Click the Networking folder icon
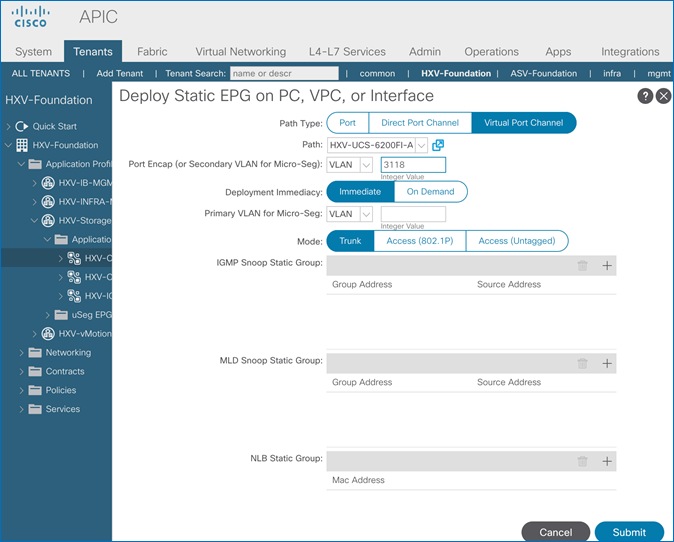 coord(35,352)
